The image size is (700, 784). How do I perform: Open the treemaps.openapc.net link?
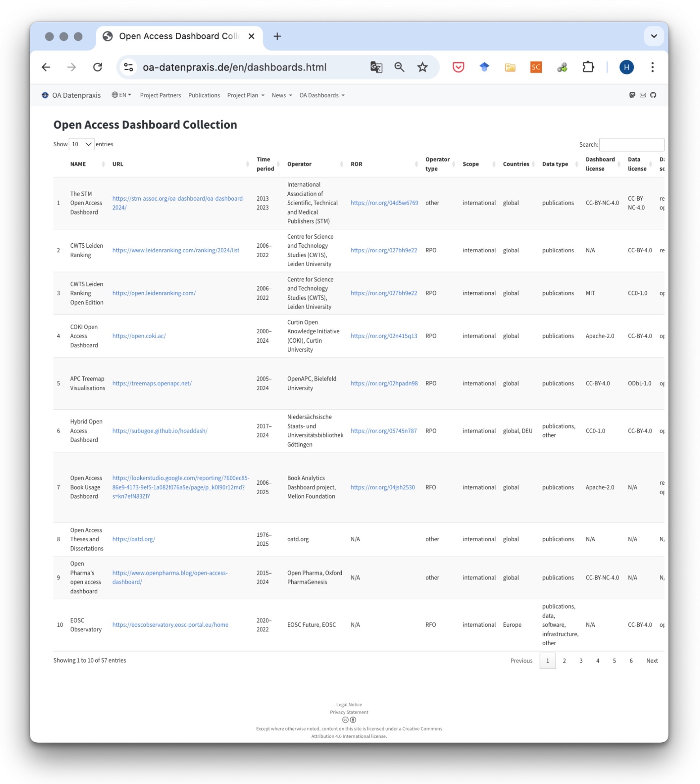[x=152, y=383]
